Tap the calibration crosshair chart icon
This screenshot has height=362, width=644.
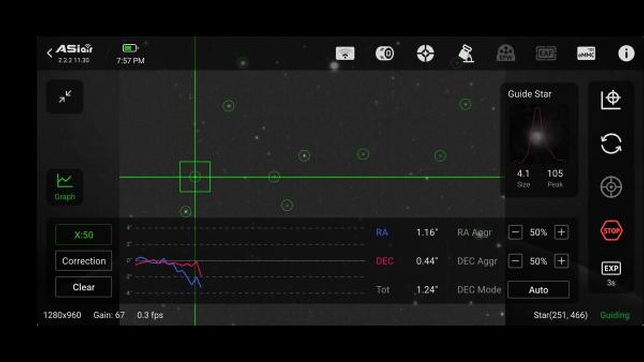[x=611, y=100]
